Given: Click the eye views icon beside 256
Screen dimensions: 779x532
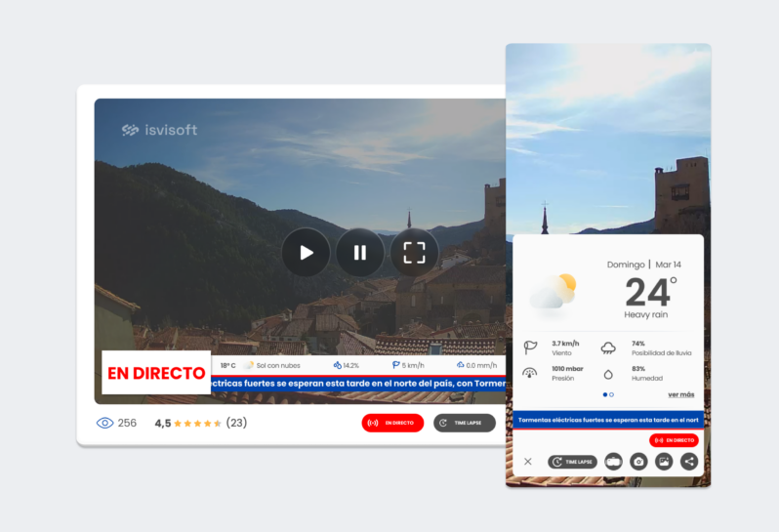Looking at the screenshot, I should [104, 423].
